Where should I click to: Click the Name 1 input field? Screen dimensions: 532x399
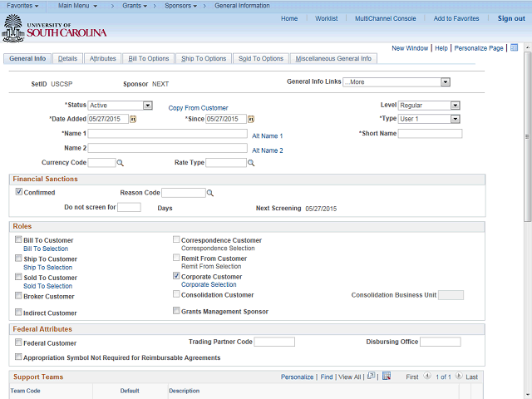pos(167,134)
